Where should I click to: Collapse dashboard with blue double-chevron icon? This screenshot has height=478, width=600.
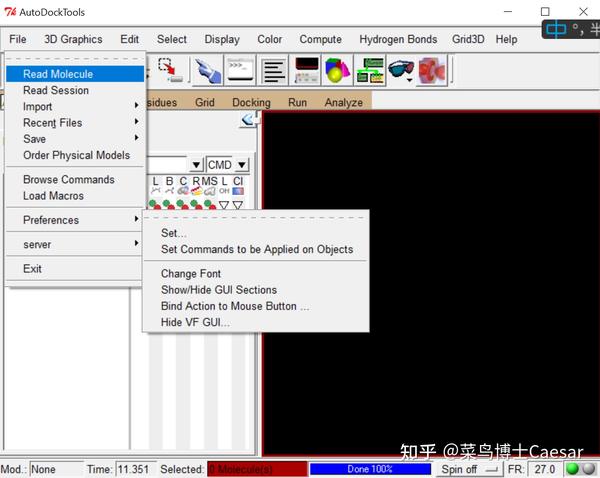coord(249,120)
